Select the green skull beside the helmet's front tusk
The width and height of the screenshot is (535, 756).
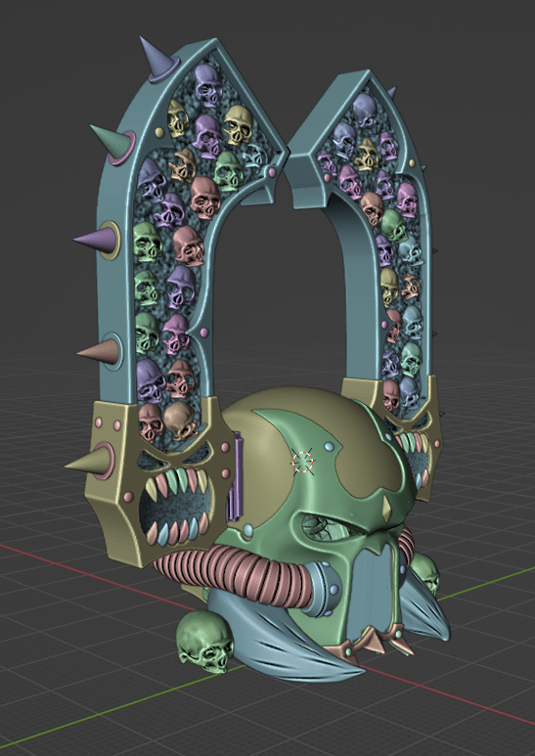pyautogui.click(x=204, y=642)
